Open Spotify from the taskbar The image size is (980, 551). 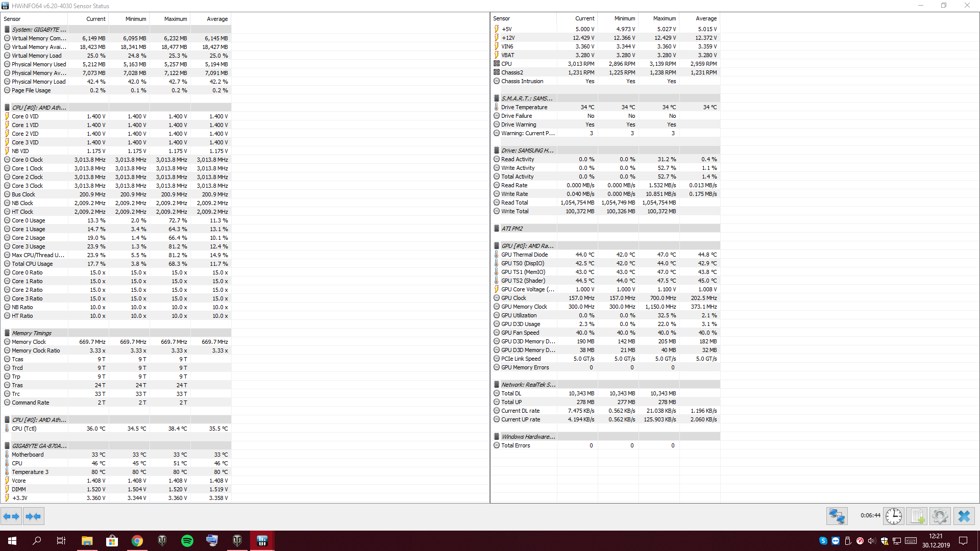point(187,541)
